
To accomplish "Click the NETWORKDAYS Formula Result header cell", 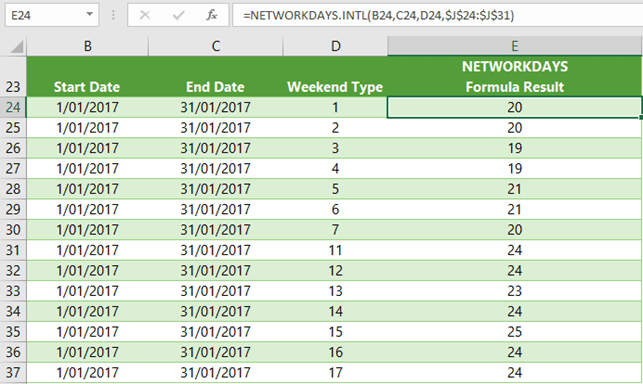I will click(x=515, y=77).
